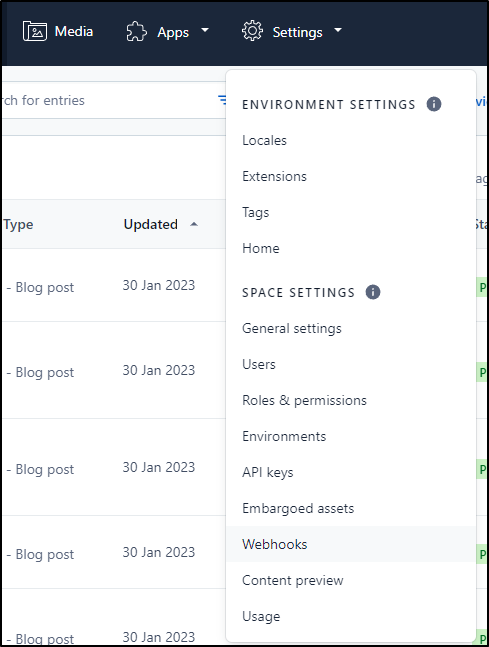Toggle the Updated column sort arrow
The height and width of the screenshot is (647, 489).
(194, 224)
